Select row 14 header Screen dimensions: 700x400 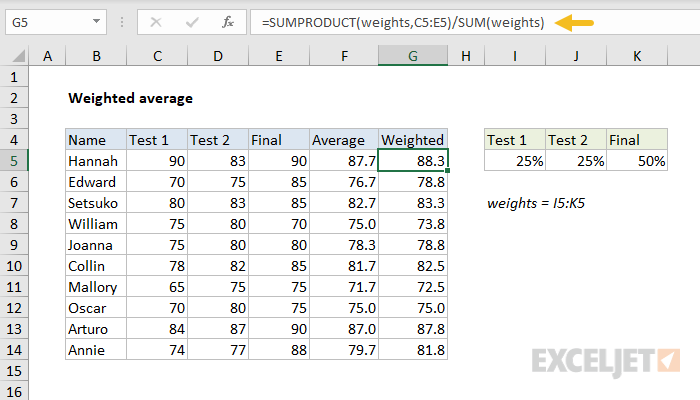coord(14,350)
